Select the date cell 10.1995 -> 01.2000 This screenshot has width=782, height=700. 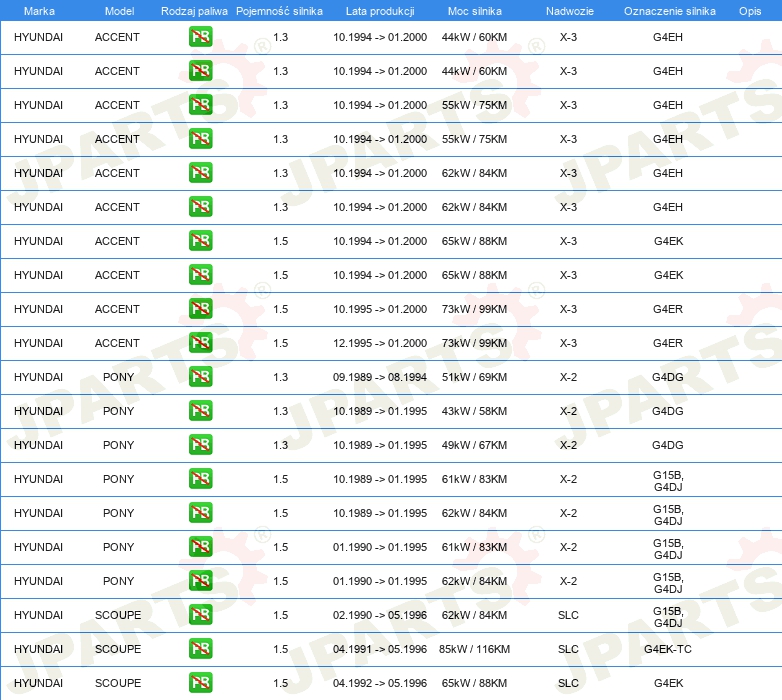(x=380, y=309)
